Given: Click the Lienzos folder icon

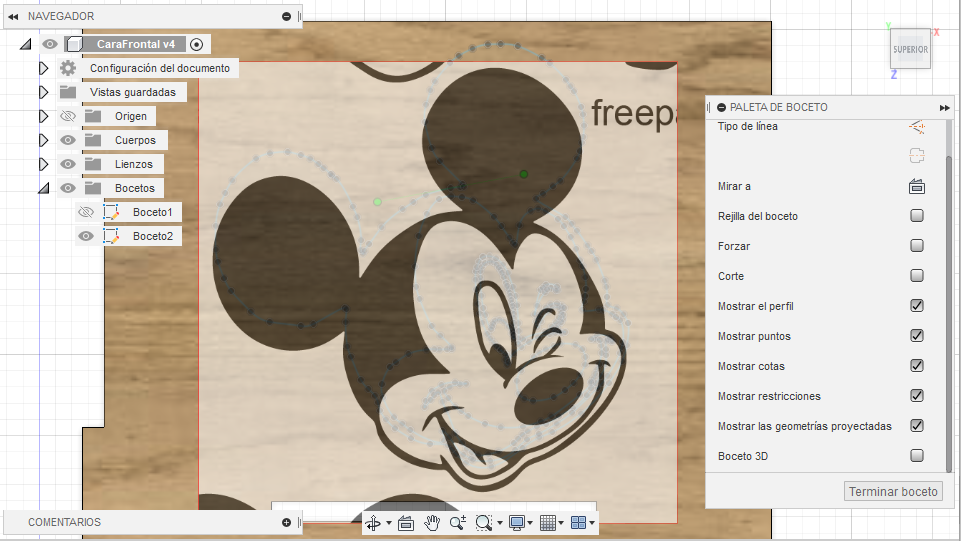Looking at the screenshot, I should coord(93,164).
